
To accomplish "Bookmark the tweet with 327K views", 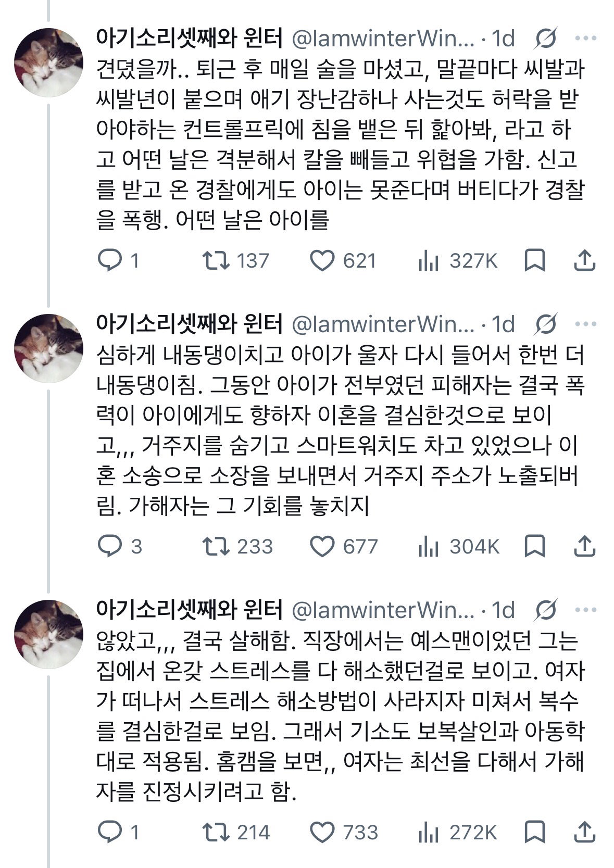I will 534,260.
